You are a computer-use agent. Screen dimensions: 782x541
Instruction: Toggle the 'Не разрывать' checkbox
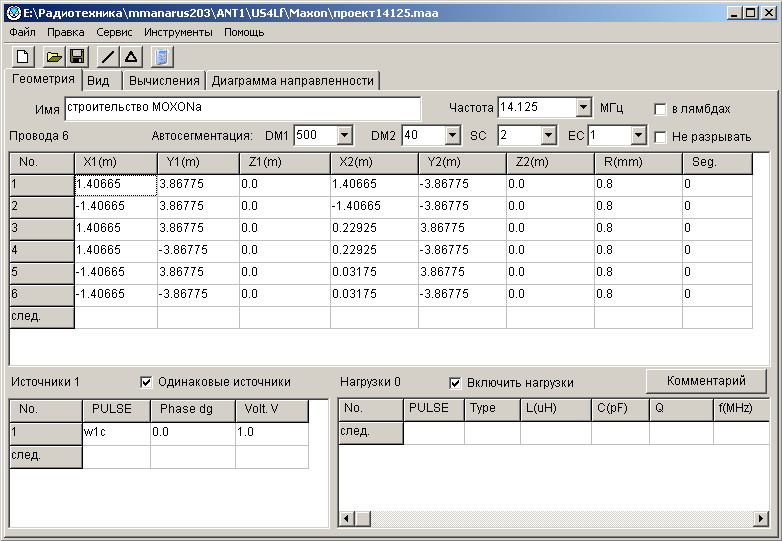pos(660,137)
